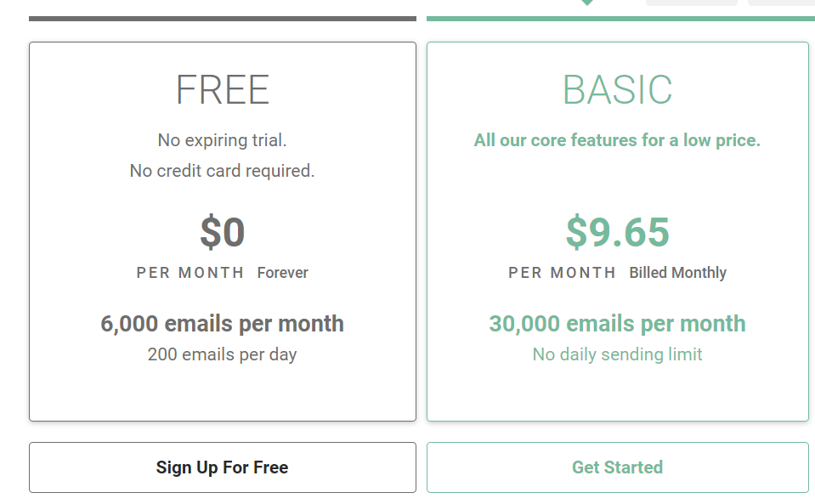Click "No daily sending limit" text
The height and width of the screenshot is (504, 815).
[x=618, y=354]
